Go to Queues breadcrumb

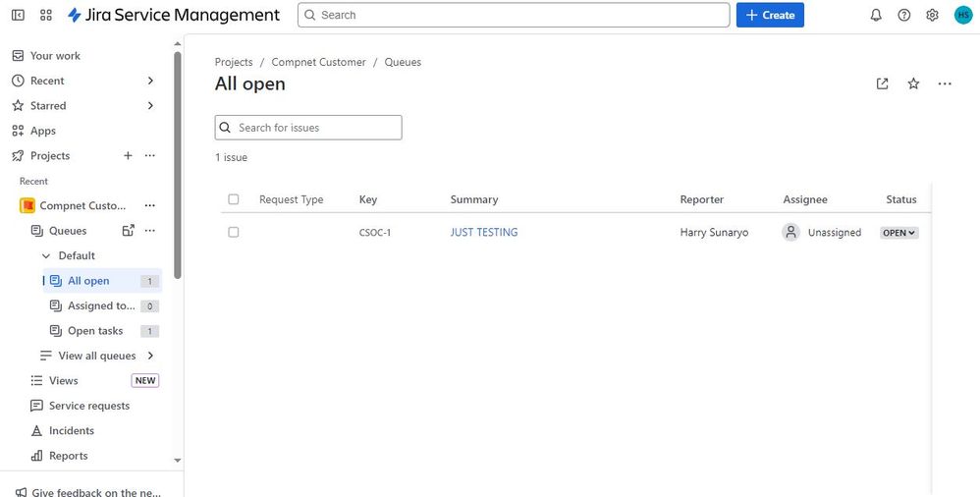tap(403, 62)
